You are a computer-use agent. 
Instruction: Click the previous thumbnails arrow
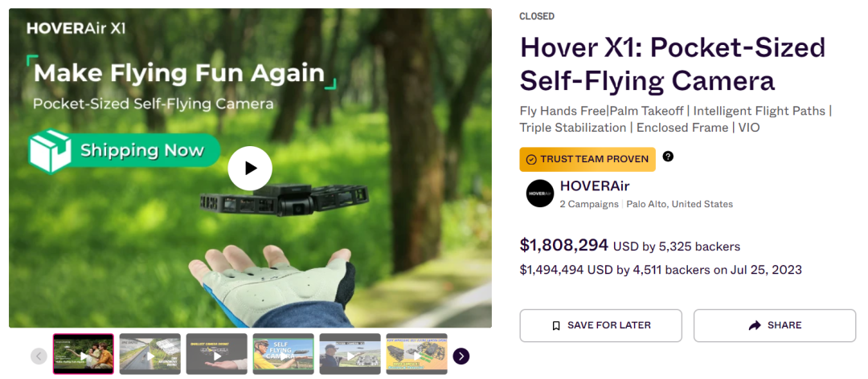39,356
